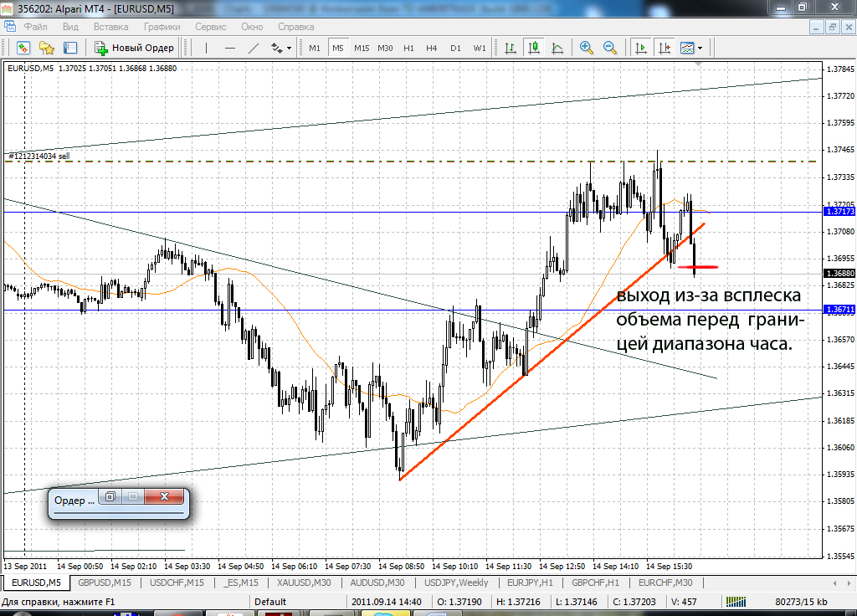Zoom out of the chart
Viewport: 857px width, 616px height.
tap(610, 48)
